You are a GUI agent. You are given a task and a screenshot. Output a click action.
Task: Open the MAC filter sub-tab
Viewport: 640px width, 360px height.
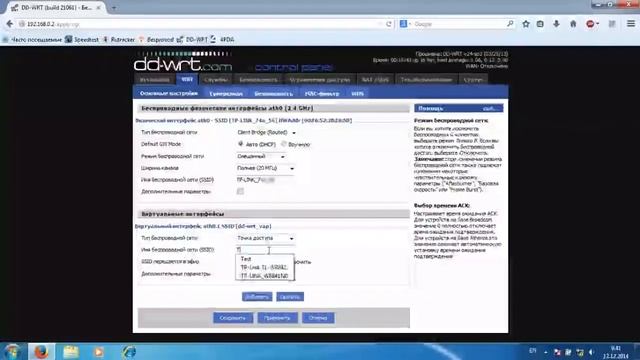(x=322, y=93)
